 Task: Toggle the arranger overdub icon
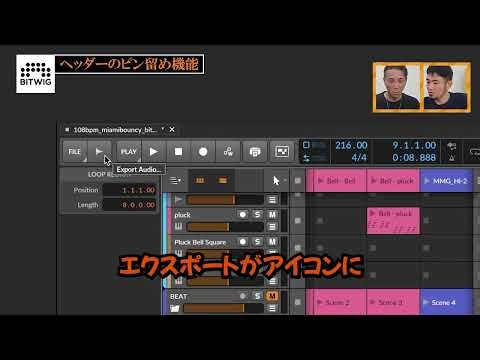(255, 152)
